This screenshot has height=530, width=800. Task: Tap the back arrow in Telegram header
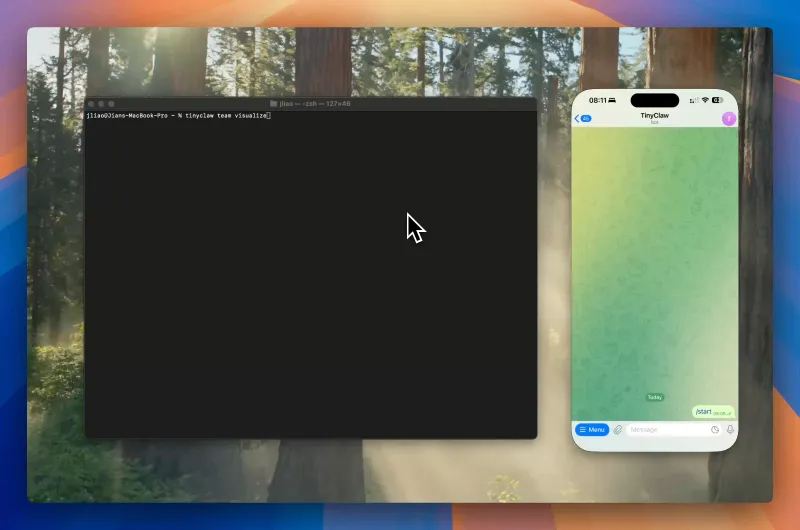pyautogui.click(x=577, y=118)
